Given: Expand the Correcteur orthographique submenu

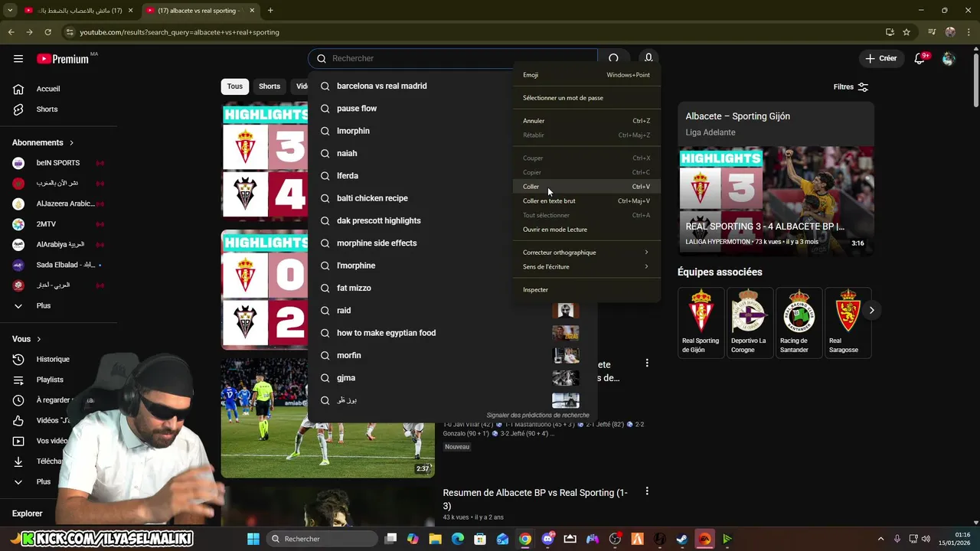Looking at the screenshot, I should [x=586, y=253].
